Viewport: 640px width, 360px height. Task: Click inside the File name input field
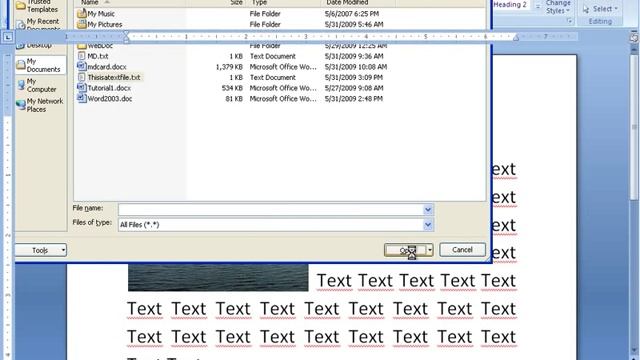pos(271,210)
